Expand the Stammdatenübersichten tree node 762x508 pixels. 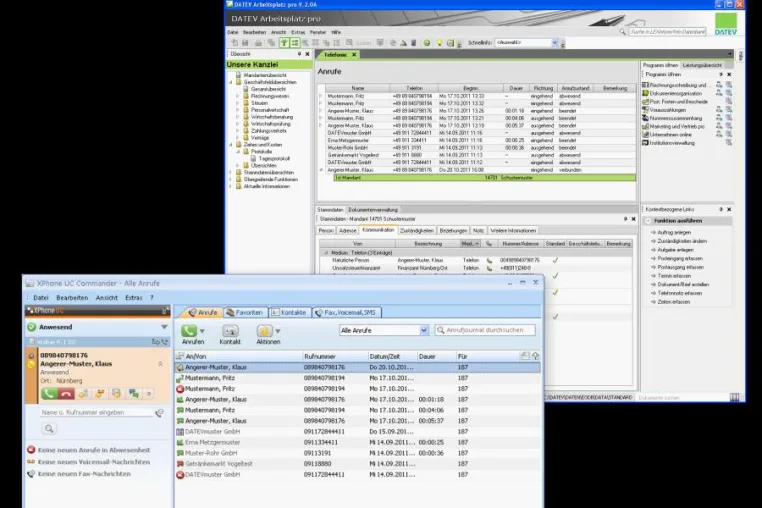pos(231,173)
